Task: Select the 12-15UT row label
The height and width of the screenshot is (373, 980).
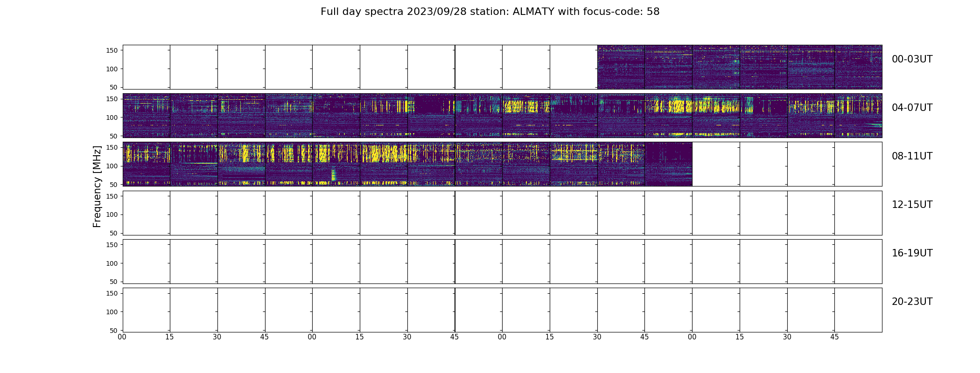Action: 912,205
